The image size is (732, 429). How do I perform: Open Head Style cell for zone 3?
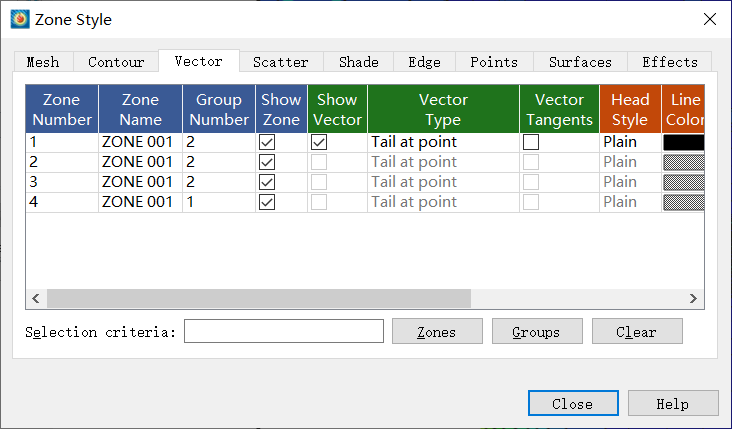coord(630,183)
